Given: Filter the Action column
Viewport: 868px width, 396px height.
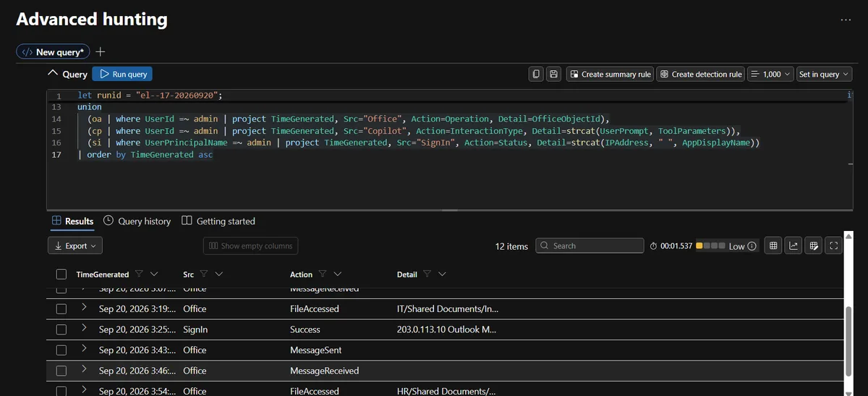Looking at the screenshot, I should (323, 274).
